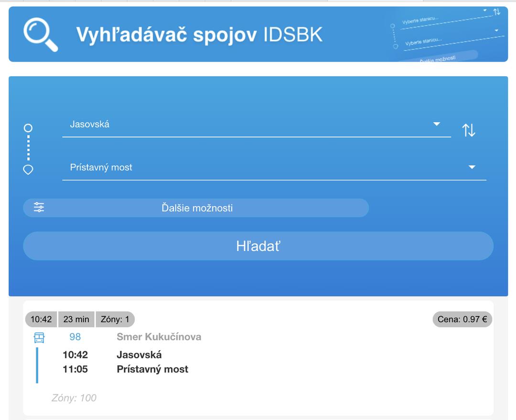This screenshot has width=516, height=420.
Task: Click the 23 min duration badge
Action: (76, 319)
